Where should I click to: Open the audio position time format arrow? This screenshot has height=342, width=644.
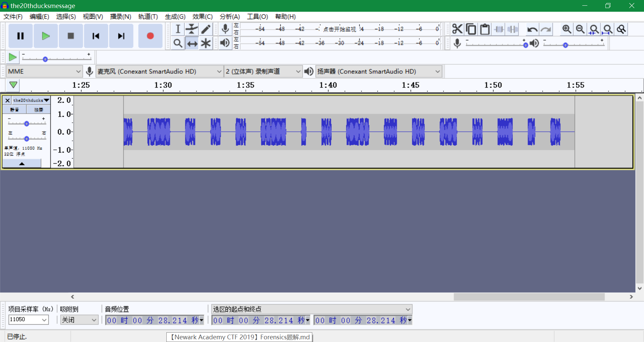[202, 320]
